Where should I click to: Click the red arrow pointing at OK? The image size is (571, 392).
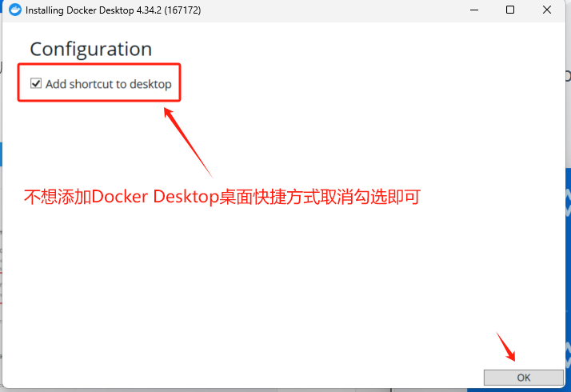[506, 346]
